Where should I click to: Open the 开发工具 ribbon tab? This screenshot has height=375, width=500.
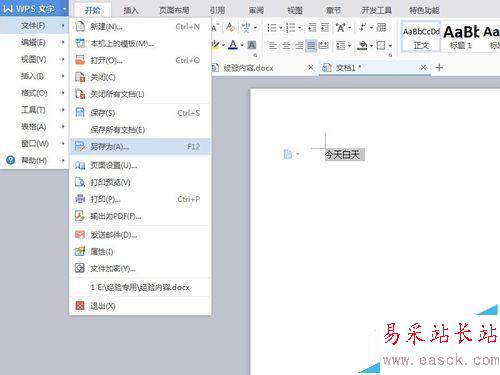click(x=377, y=10)
